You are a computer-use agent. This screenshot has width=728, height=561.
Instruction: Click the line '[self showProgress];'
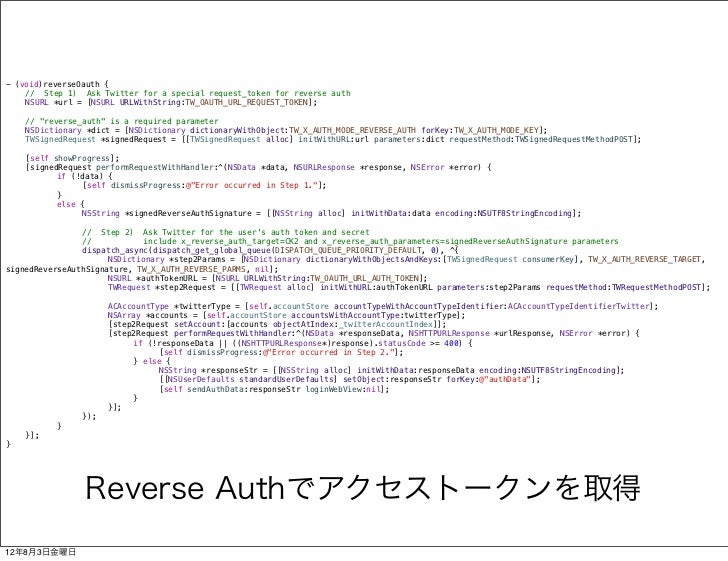click(x=72, y=158)
